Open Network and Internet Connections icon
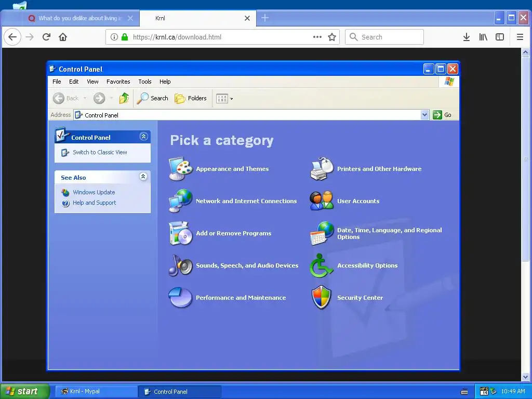Screen dimensions: 532x399 [x=181, y=201]
